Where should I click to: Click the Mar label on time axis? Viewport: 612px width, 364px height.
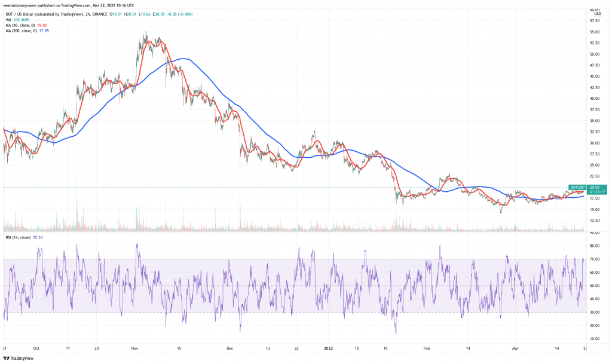point(516,348)
